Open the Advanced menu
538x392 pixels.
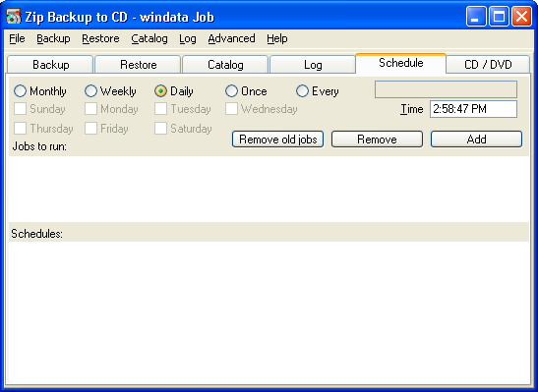pyautogui.click(x=231, y=38)
